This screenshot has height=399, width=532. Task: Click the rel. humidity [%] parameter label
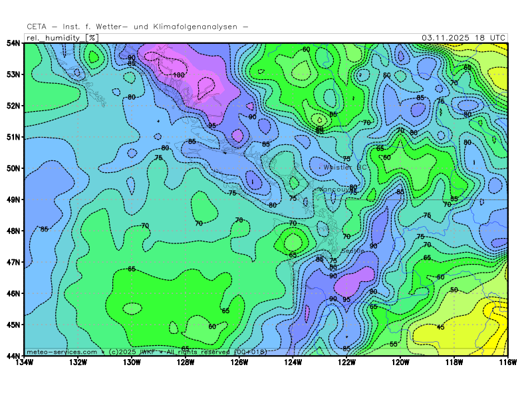tap(61, 38)
